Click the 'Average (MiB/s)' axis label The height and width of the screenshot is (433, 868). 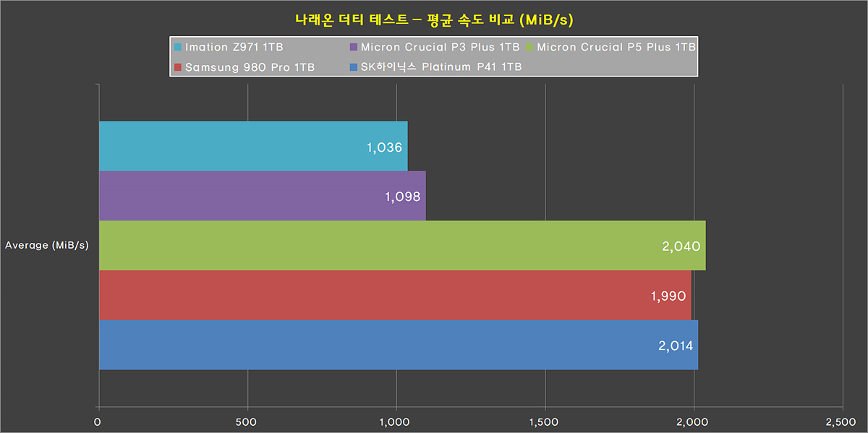pyautogui.click(x=47, y=246)
